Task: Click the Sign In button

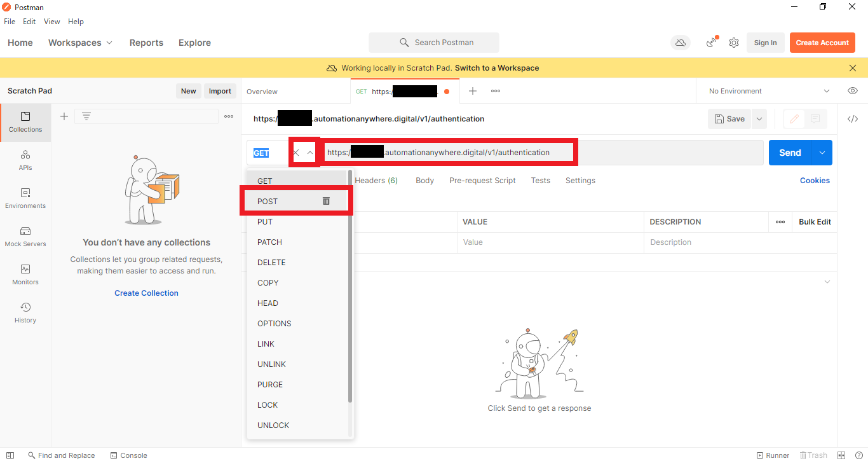Action: 765,43
